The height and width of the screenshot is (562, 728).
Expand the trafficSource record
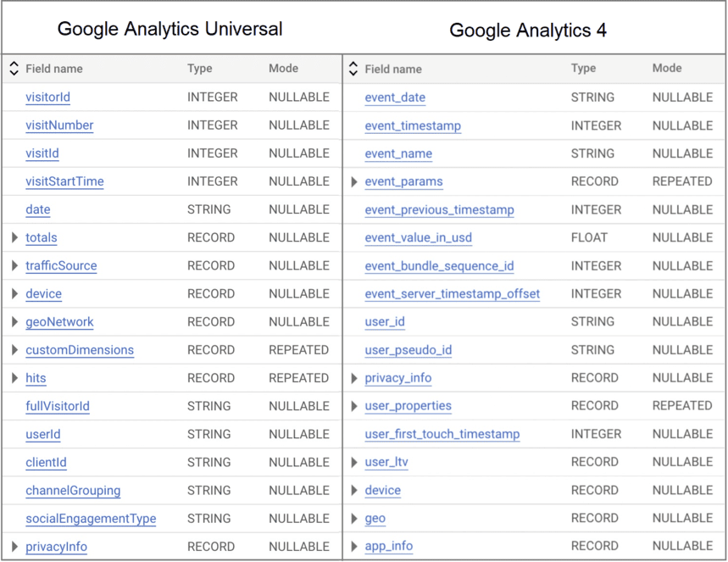pyautogui.click(x=16, y=265)
